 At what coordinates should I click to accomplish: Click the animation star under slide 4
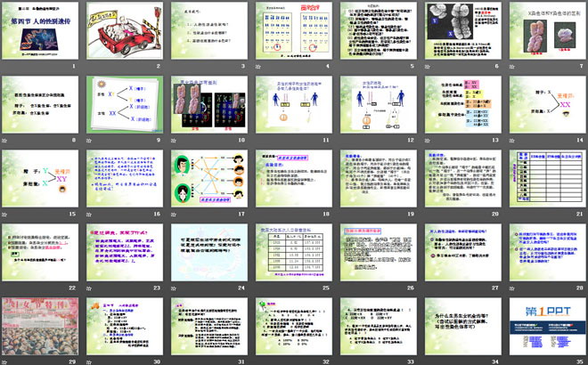258,67
